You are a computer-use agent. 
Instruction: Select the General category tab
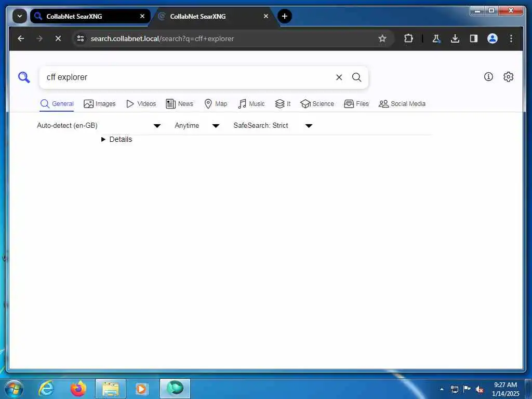pos(57,104)
